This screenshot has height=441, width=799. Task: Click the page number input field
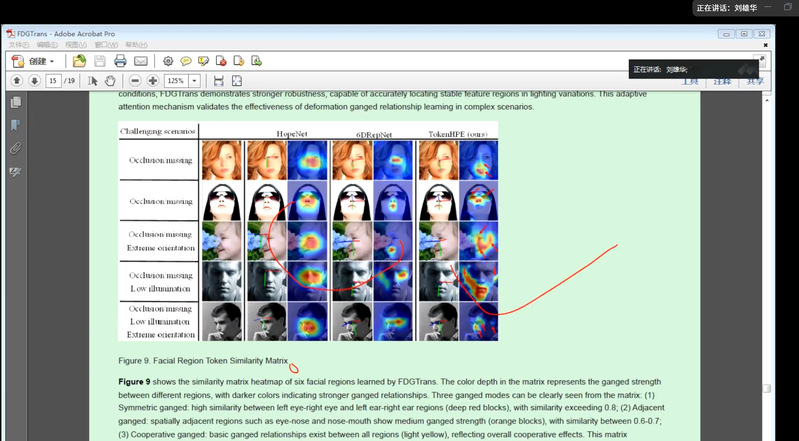pyautogui.click(x=53, y=80)
